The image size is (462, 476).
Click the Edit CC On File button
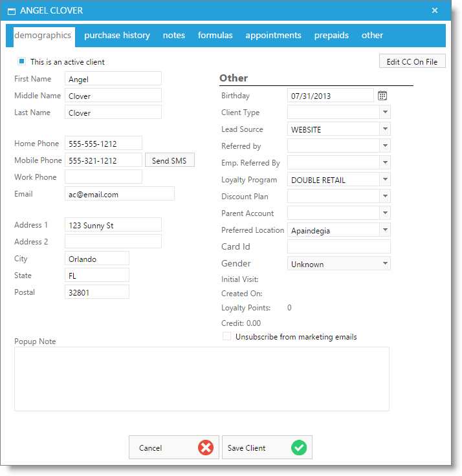click(x=412, y=62)
